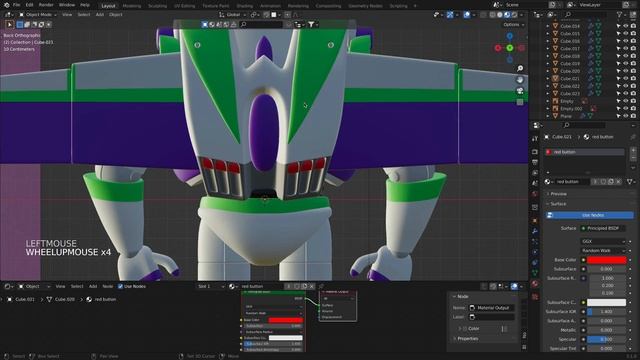Open the Window menu
The height and width of the screenshot is (360, 640).
point(67,5)
